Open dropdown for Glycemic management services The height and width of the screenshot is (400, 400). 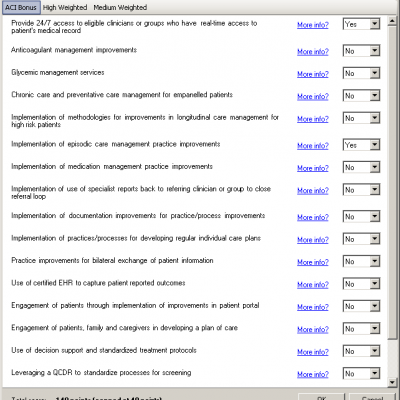point(362,73)
